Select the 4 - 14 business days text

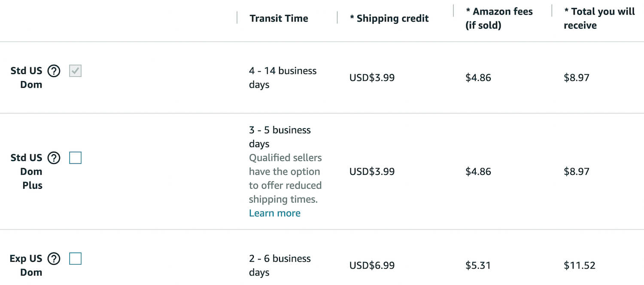pyautogui.click(x=283, y=78)
